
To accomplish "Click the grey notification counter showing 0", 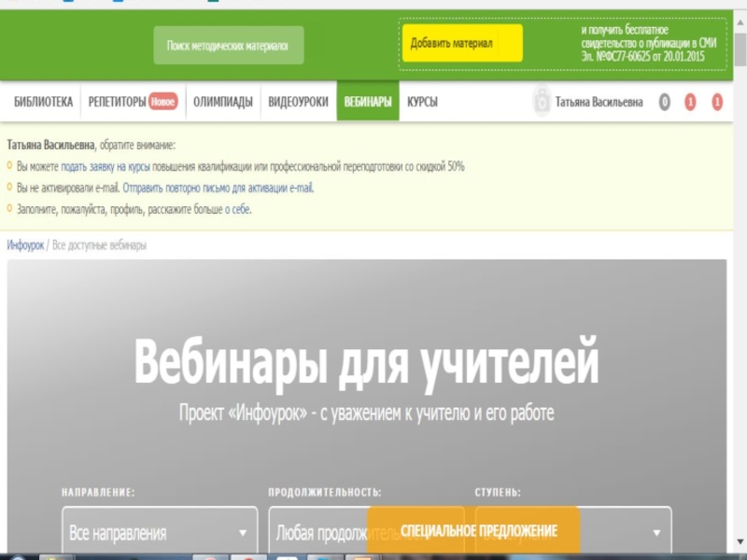I will click(x=664, y=103).
